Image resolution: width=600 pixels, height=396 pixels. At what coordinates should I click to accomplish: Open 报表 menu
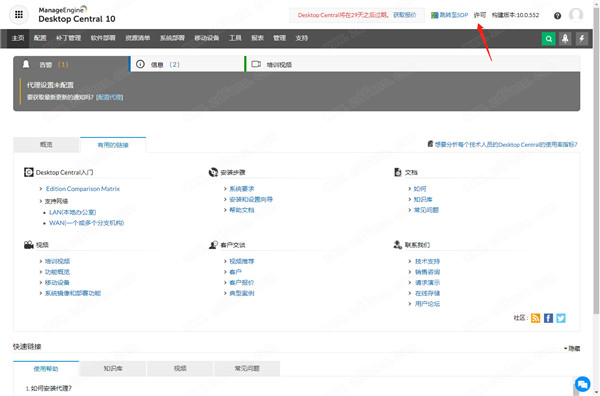pyautogui.click(x=257, y=38)
